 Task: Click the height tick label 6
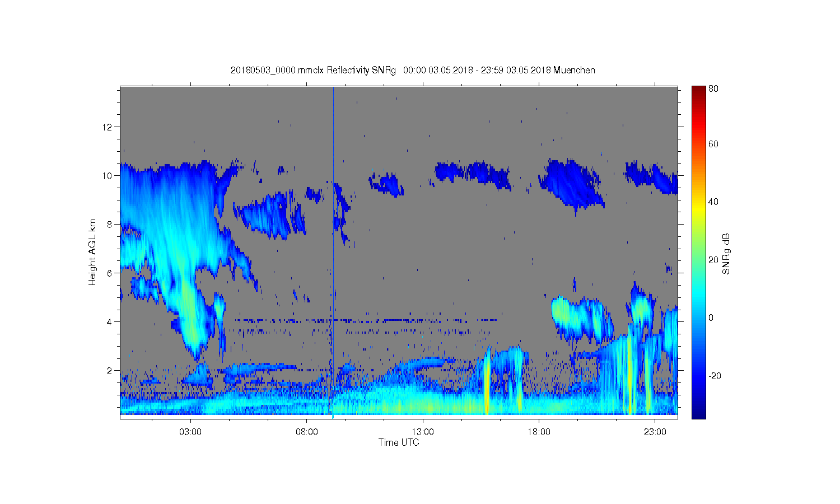point(110,273)
